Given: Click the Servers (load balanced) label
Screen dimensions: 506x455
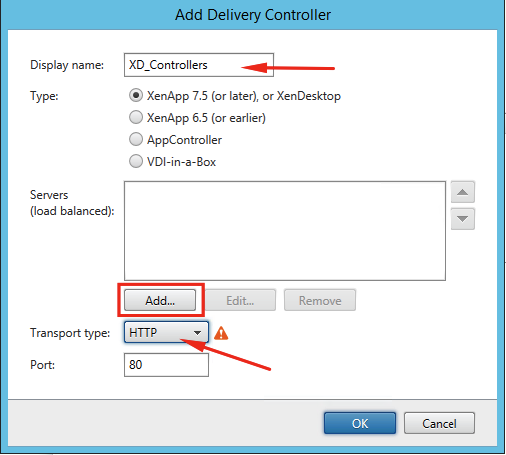Looking at the screenshot, I should [x=72, y=203].
